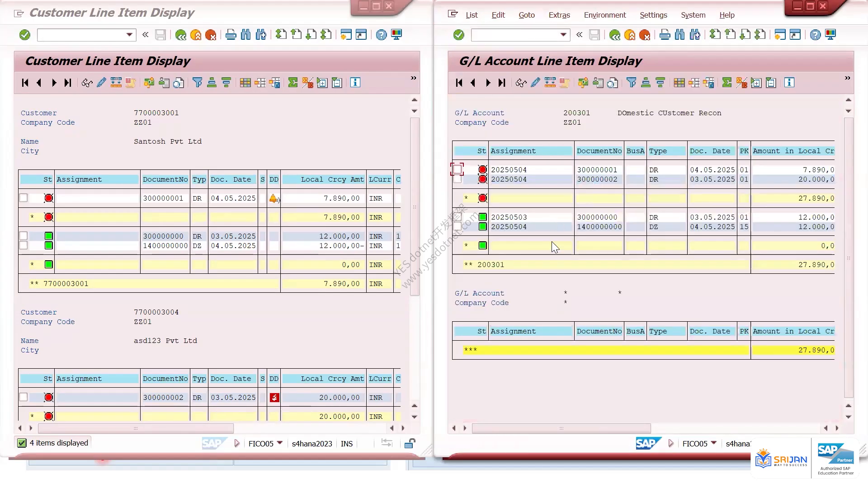Tick checkbox for G/L document 1400000000
The height and width of the screenshot is (488, 868).
(458, 226)
